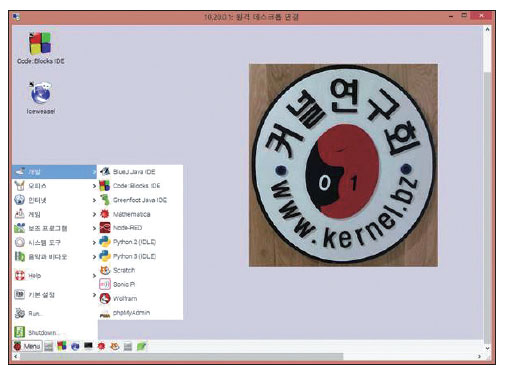Click the vertical scrollbar up arrow
The width and height of the screenshot is (508, 380).
pos(487,29)
